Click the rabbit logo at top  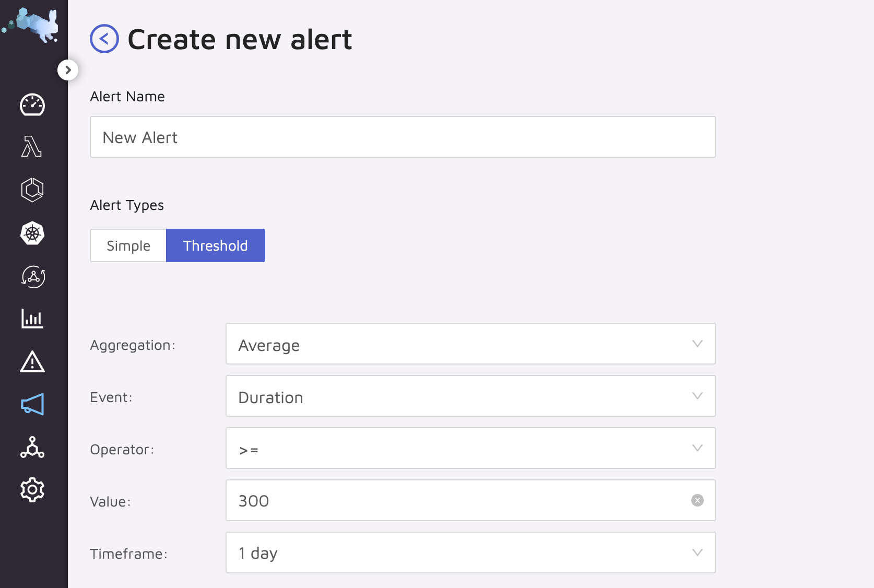click(31, 24)
